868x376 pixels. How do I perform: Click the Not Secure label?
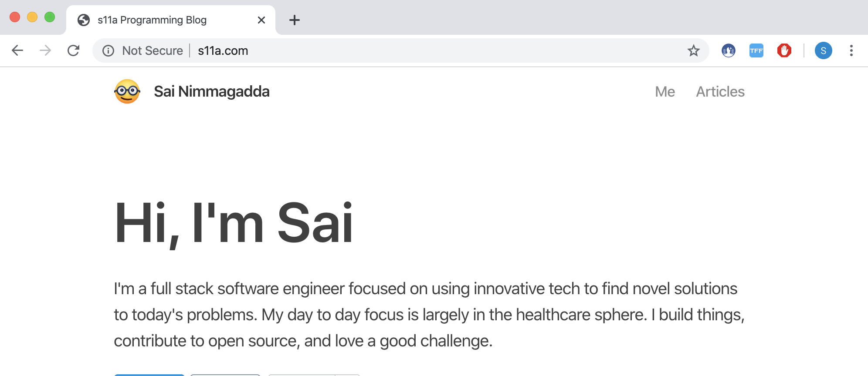coord(153,51)
